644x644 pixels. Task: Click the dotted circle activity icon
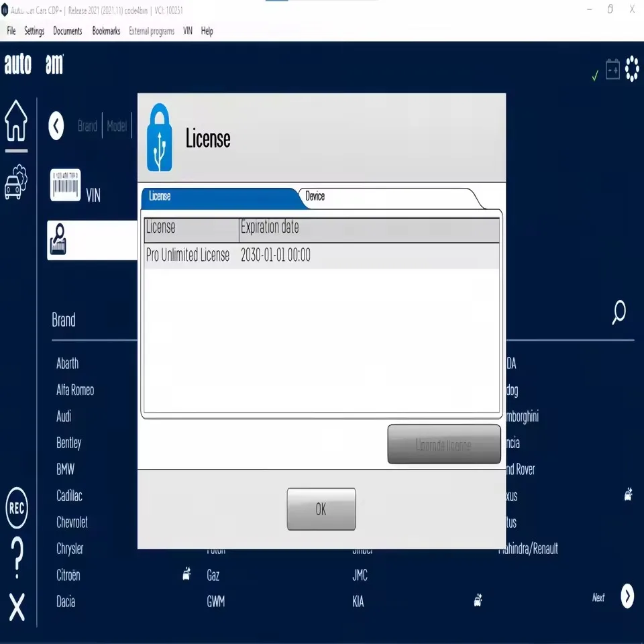coord(632,69)
